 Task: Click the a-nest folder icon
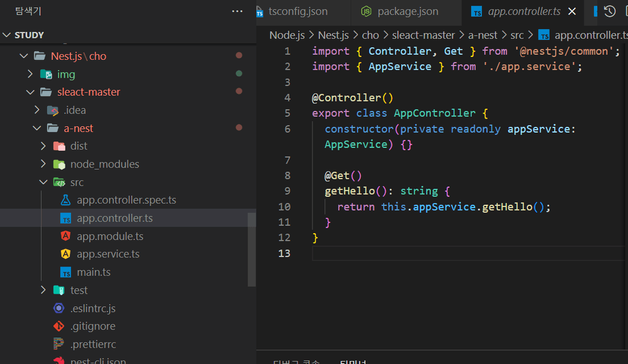click(52, 128)
